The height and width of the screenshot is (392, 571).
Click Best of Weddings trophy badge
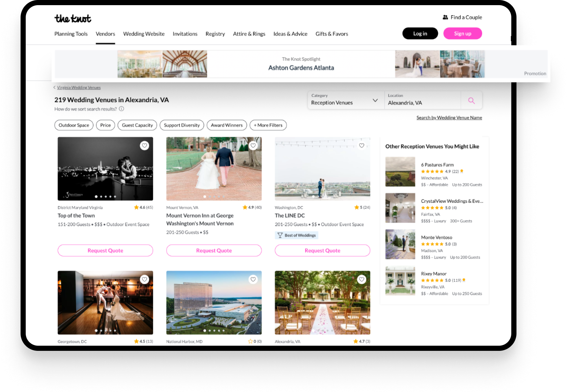[297, 235]
